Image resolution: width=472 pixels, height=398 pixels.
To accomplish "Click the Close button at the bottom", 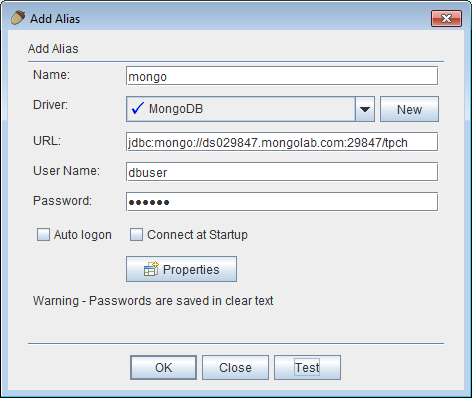I will click(235, 367).
